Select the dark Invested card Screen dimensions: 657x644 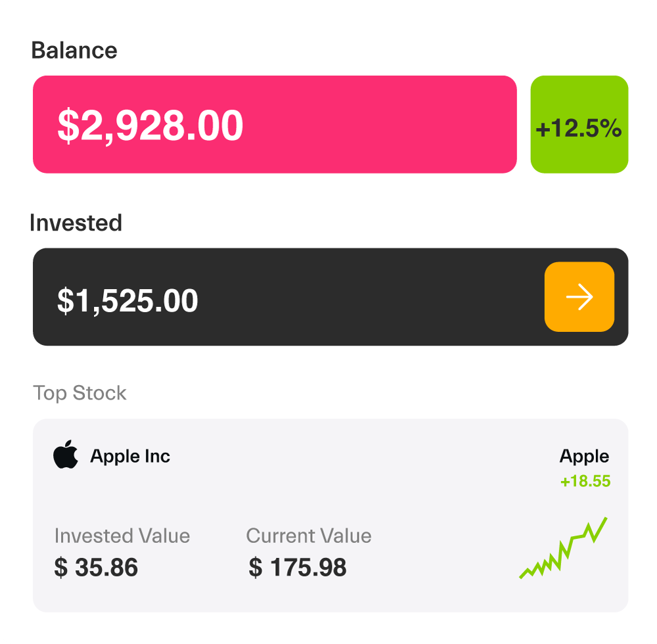coord(328,297)
